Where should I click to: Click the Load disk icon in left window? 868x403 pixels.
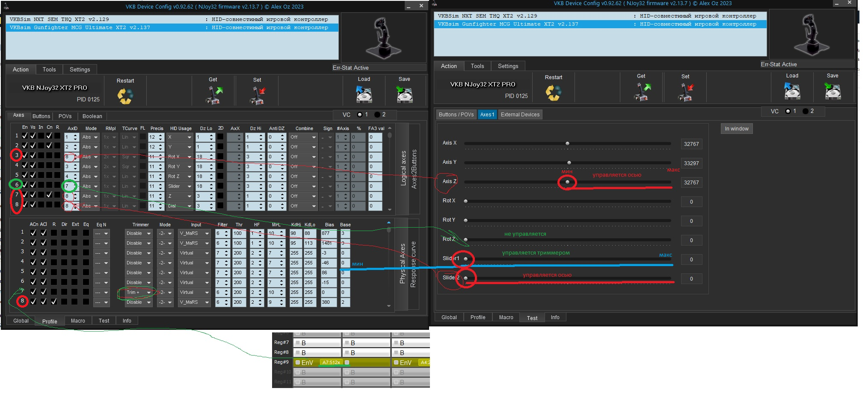[364, 94]
